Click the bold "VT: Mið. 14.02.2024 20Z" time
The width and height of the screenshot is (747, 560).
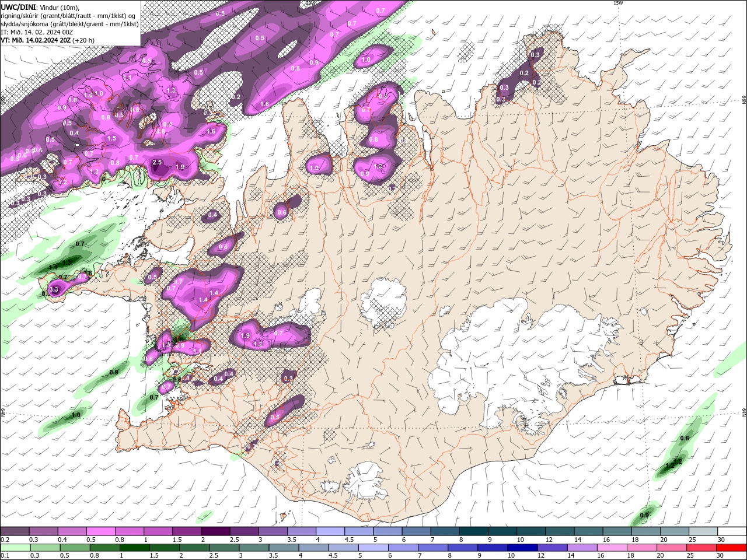(36, 40)
